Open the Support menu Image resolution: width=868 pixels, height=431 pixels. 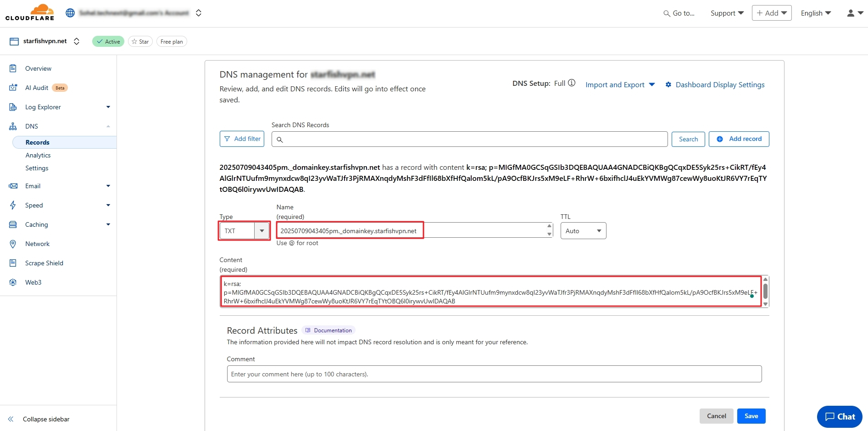727,13
